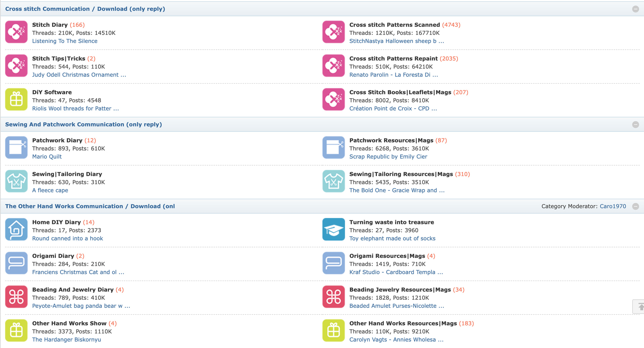The height and width of the screenshot is (348, 644).
Task: Open 'Toy elephant made out of socks' thread
Action: click(392, 239)
